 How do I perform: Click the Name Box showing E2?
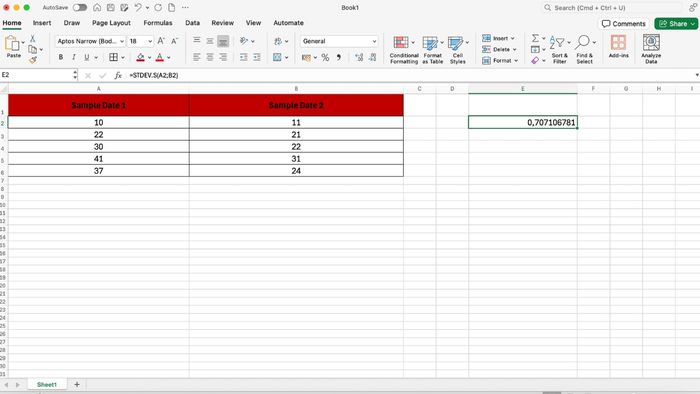36,75
